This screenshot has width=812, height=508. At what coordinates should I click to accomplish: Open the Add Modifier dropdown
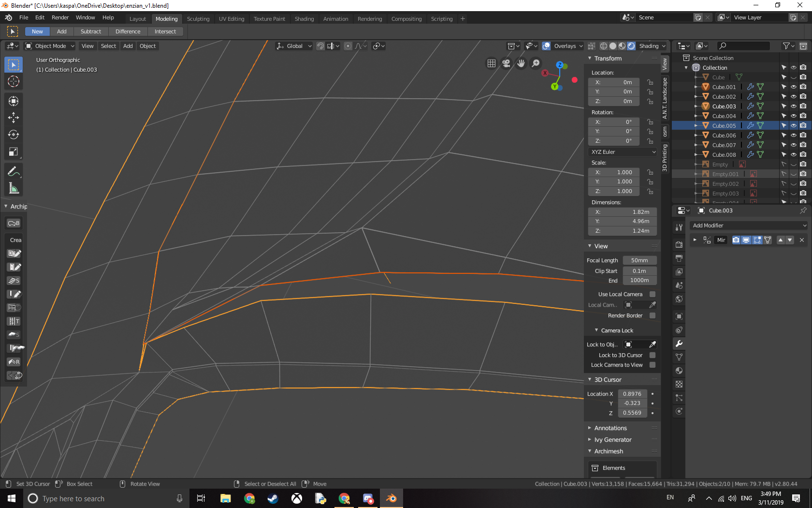click(x=749, y=225)
